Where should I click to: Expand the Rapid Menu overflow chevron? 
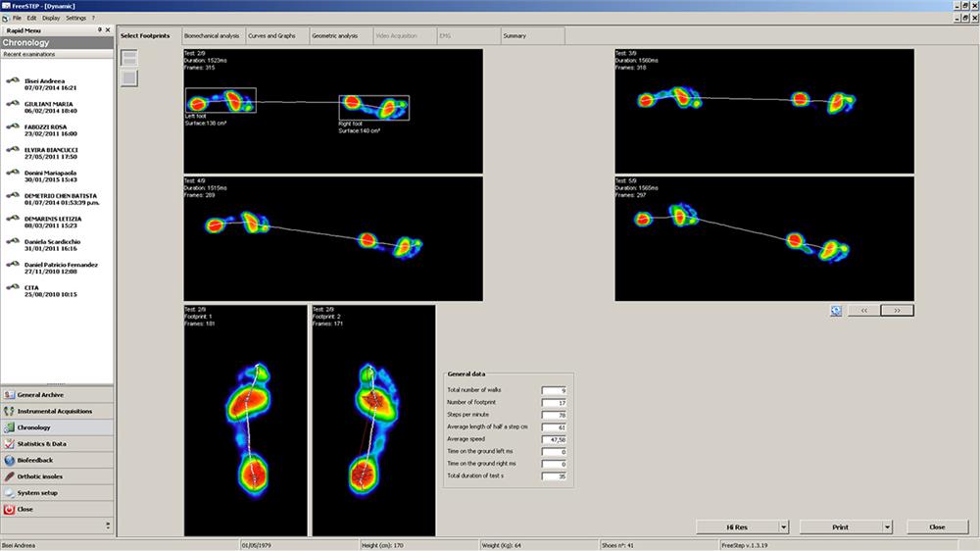click(108, 526)
